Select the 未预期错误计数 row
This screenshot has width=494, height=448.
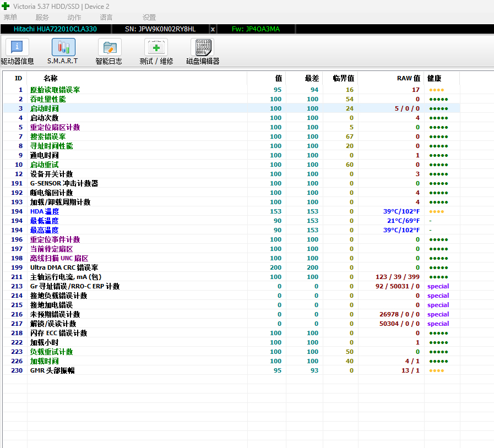[x=231, y=314]
